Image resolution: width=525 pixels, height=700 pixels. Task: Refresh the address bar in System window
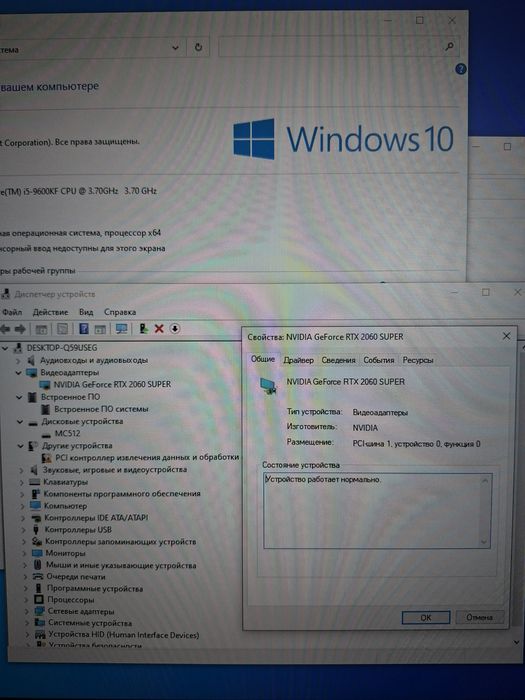coord(199,47)
